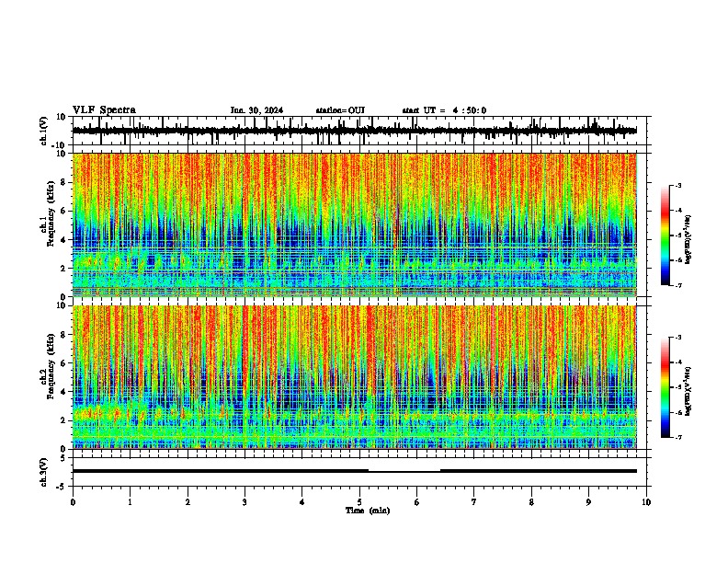
Task: Click the time axis tick label "7"
Action: pyautogui.click(x=474, y=502)
